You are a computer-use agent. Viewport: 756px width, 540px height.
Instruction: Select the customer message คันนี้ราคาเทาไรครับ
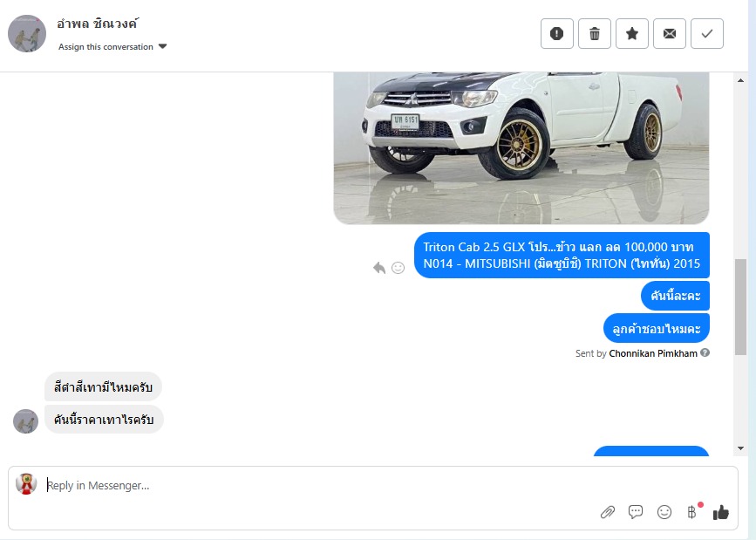tap(104, 420)
